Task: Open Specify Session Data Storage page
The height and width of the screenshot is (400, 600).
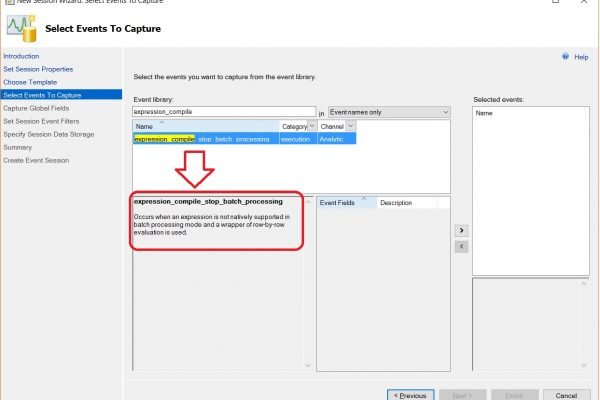Action: pyautogui.click(x=49, y=134)
